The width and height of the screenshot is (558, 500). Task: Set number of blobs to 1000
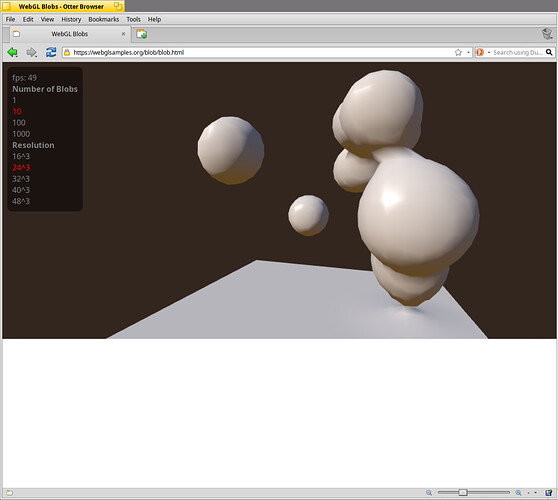tap(21, 134)
